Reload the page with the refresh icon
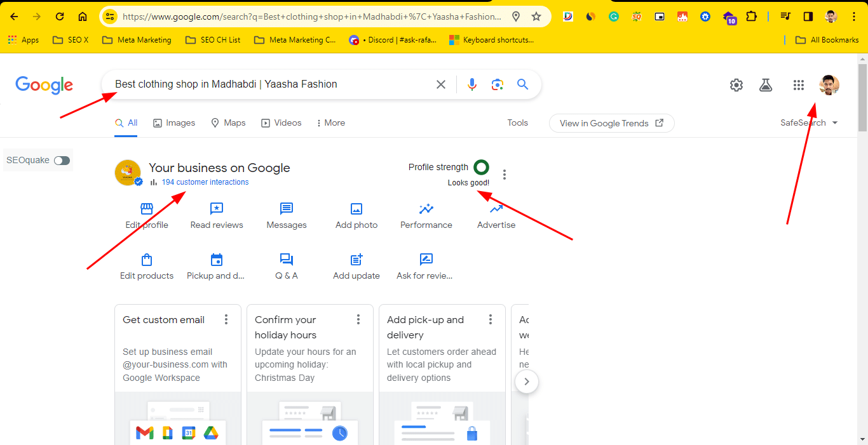This screenshot has width=868, height=445. (x=60, y=17)
